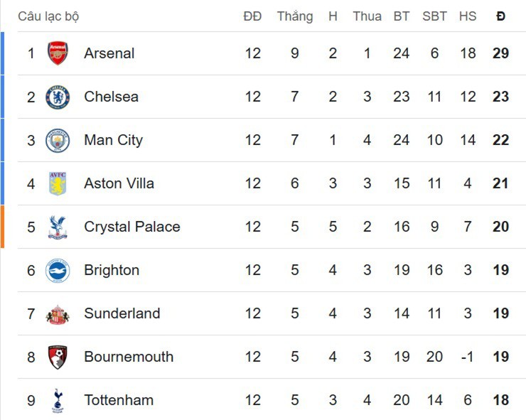Select the Tottenham team name
Image resolution: width=526 pixels, height=420 pixels.
118,400
